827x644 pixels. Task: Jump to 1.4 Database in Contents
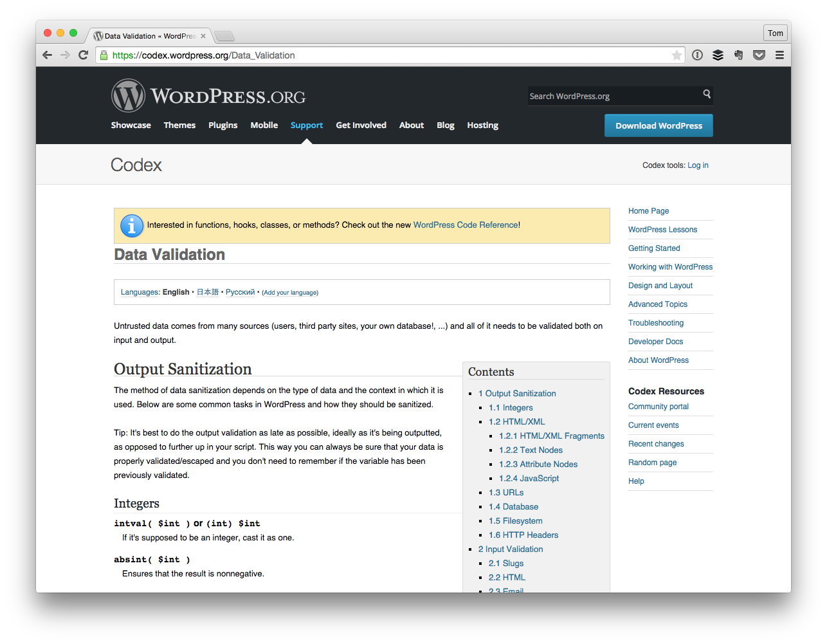point(513,507)
